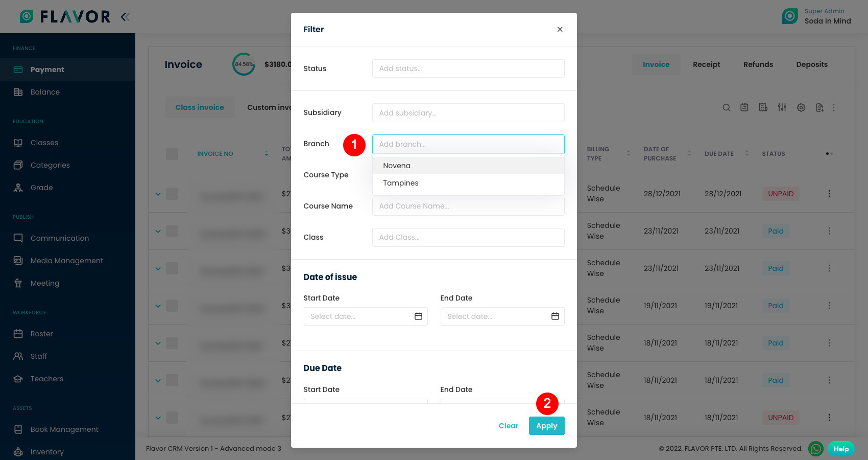Open the Subsidiary filter dropdown
The width and height of the screenshot is (868, 460).
(468, 112)
